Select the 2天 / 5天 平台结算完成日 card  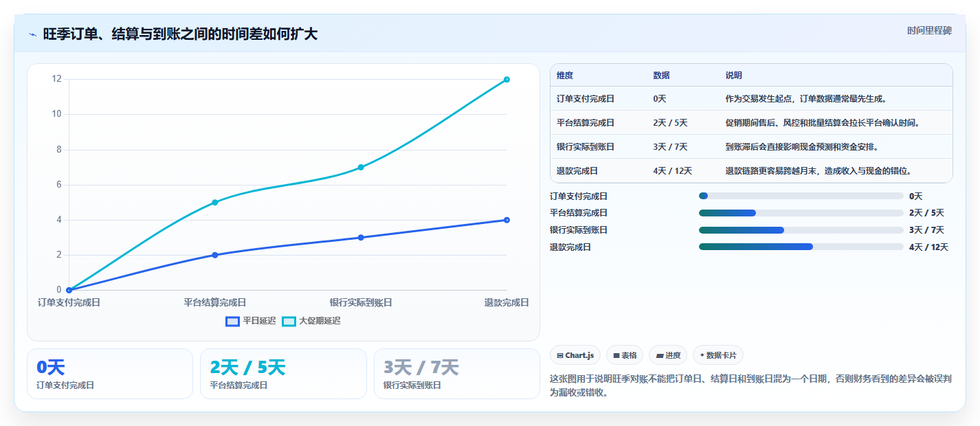[x=283, y=374]
